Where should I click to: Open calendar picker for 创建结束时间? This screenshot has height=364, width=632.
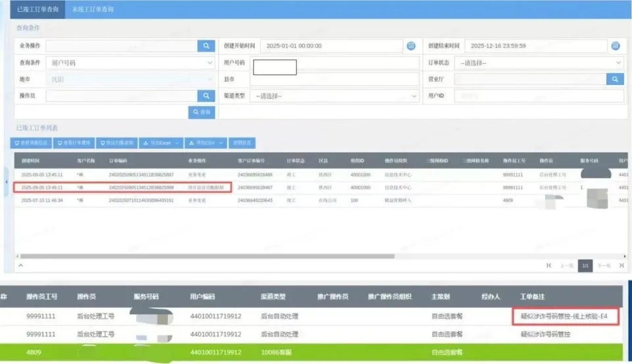pos(615,46)
